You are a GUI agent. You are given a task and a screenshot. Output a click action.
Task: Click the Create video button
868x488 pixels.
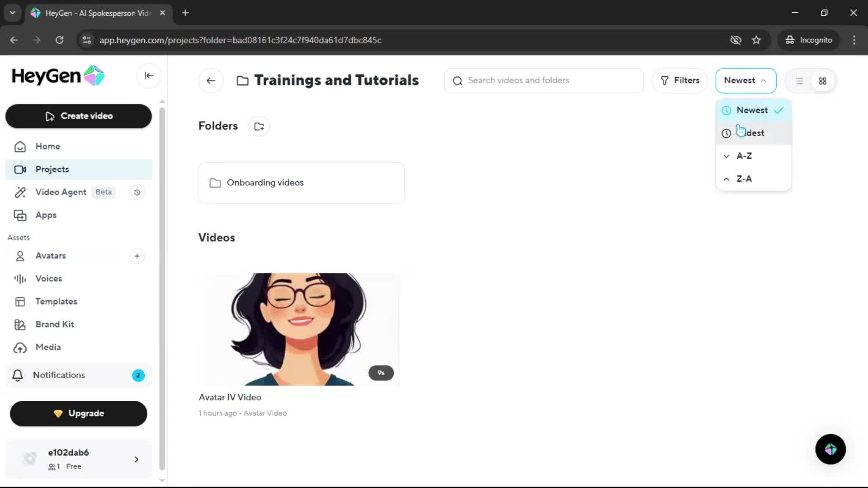(79, 116)
